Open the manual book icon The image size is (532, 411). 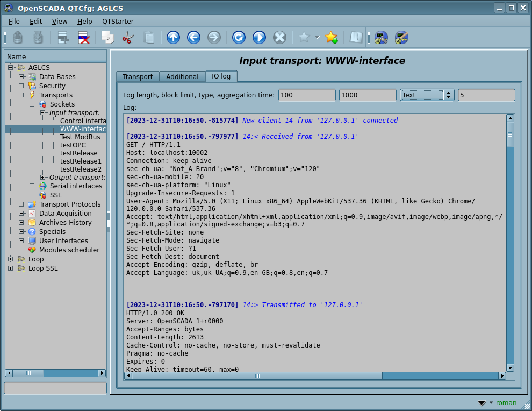pos(356,37)
